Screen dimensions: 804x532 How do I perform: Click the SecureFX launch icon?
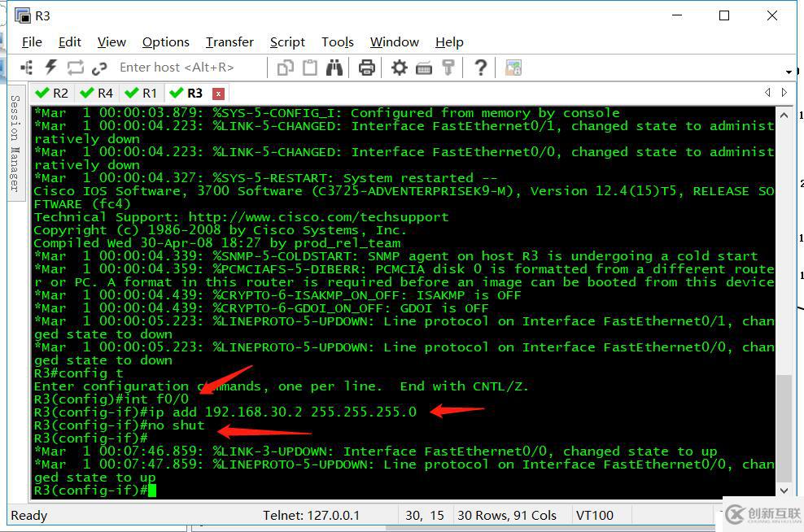click(513, 68)
